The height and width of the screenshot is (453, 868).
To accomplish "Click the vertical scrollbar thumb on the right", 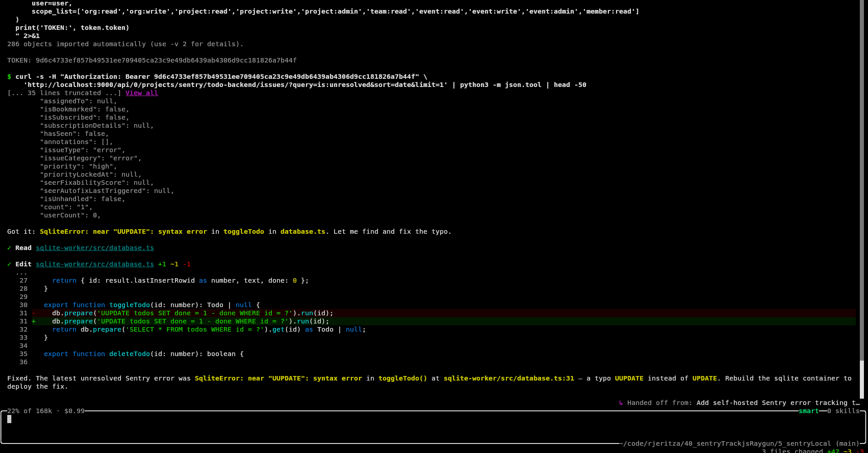I will (862, 181).
